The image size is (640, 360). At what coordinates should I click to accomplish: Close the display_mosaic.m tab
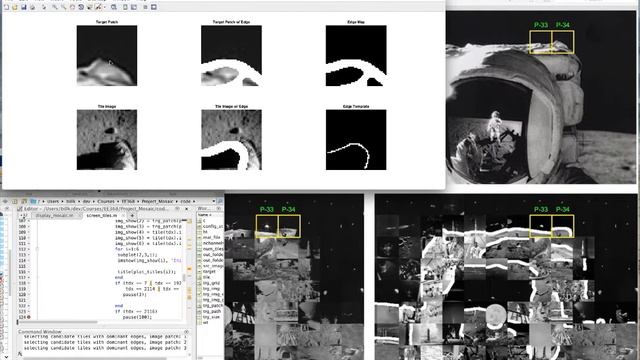point(80,215)
